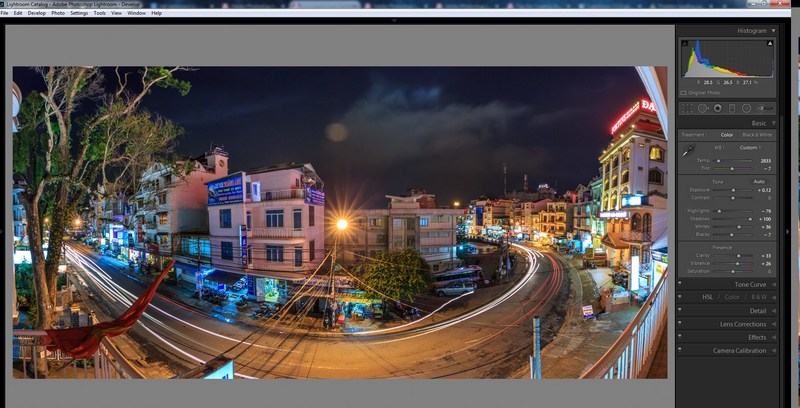Click the Auto tone button
The image size is (800, 408).
[x=759, y=181]
